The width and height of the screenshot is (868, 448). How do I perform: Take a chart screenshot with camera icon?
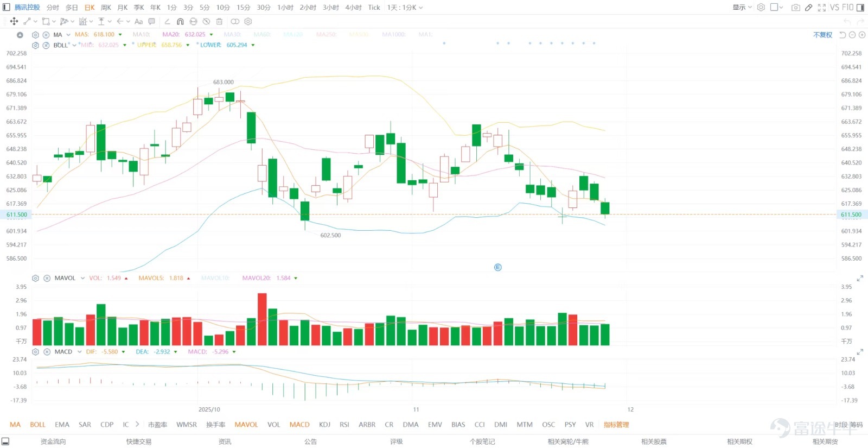[796, 8]
